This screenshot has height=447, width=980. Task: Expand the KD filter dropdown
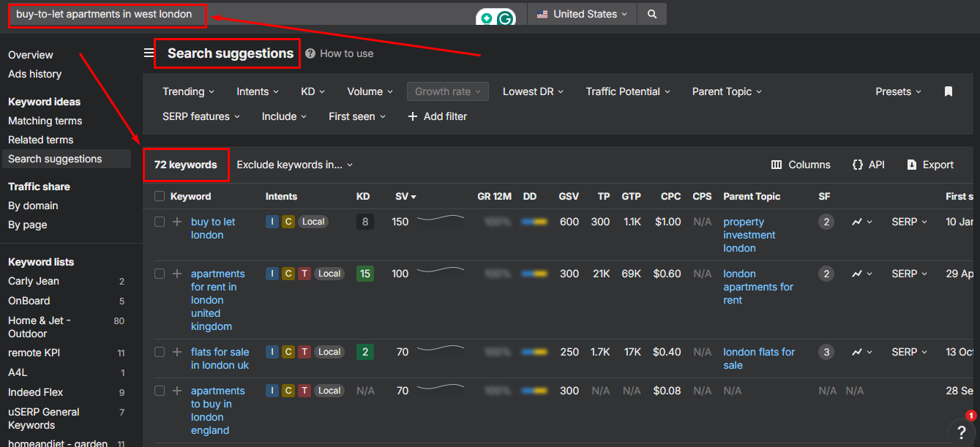click(313, 91)
